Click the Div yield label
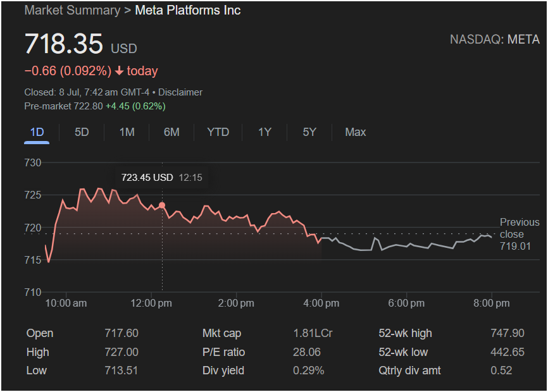 223,371
